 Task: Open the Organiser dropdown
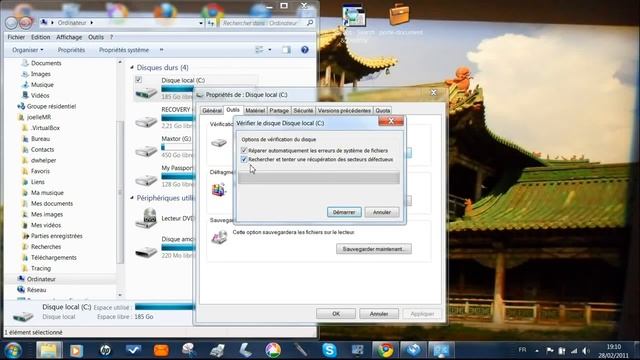[27, 50]
